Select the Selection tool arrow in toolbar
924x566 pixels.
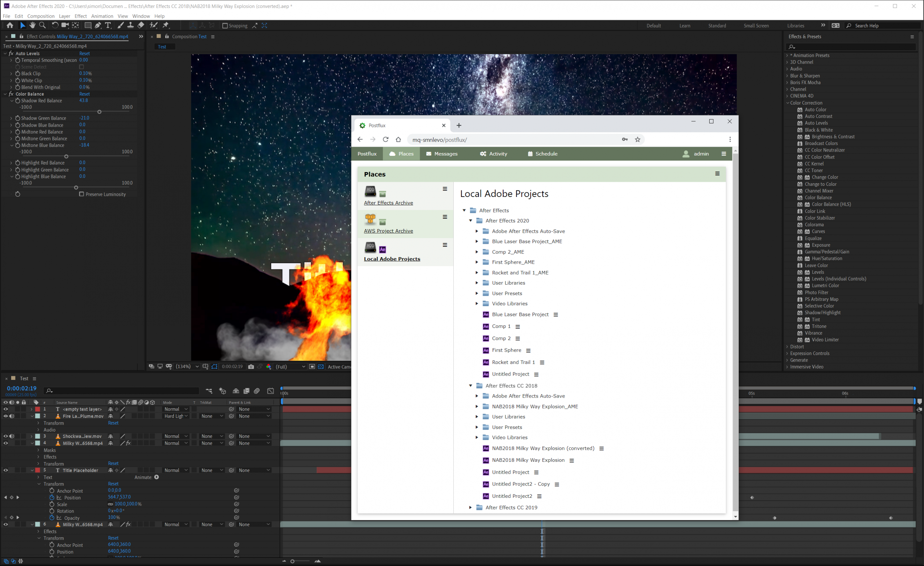22,26
